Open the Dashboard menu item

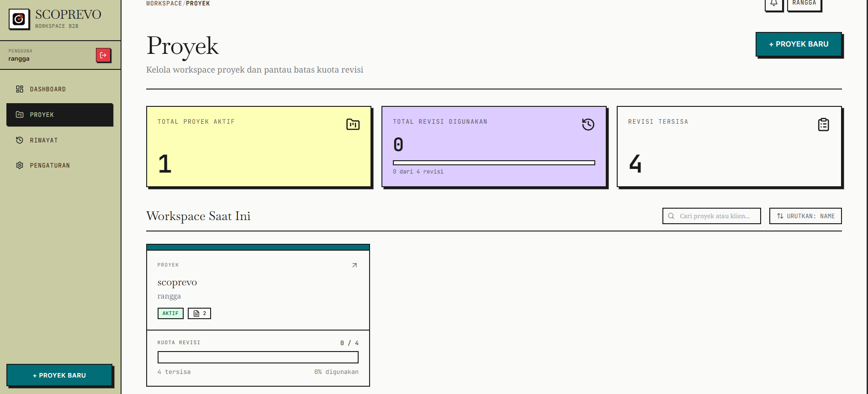pos(60,89)
